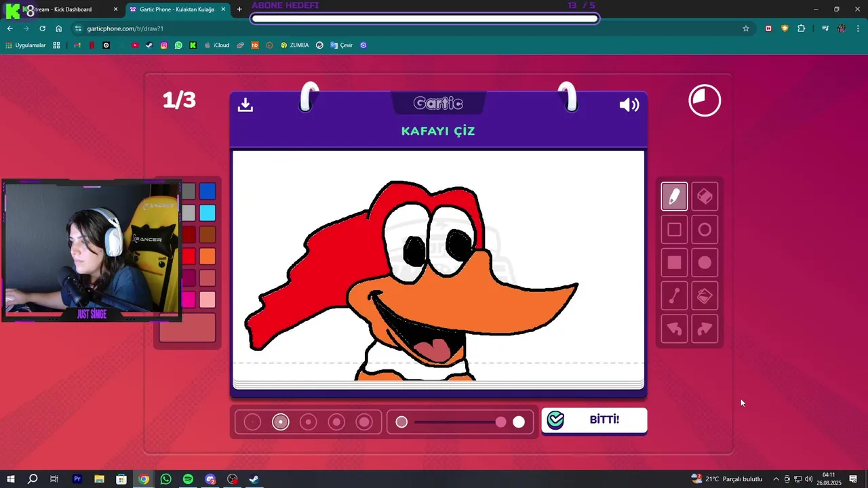This screenshot has width=868, height=488.
Task: Select the eraser tool
Action: (705, 197)
